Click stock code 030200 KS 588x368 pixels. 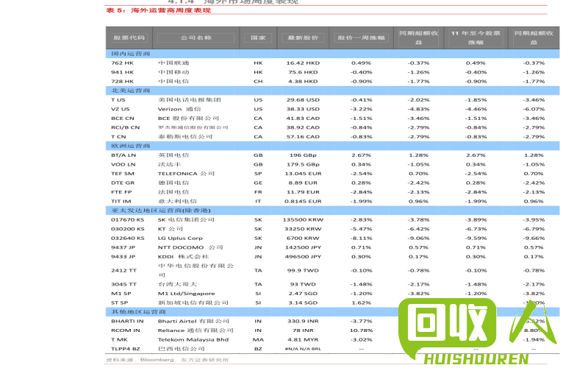[127, 229]
